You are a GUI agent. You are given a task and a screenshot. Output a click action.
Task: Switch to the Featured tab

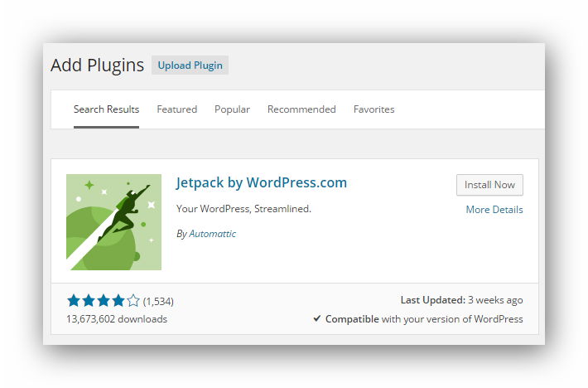(x=176, y=109)
